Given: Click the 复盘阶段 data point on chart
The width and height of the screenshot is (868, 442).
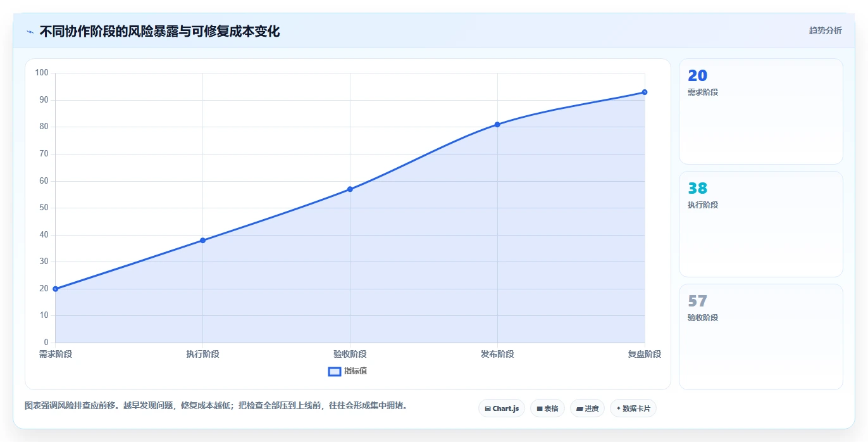Looking at the screenshot, I should (x=645, y=92).
